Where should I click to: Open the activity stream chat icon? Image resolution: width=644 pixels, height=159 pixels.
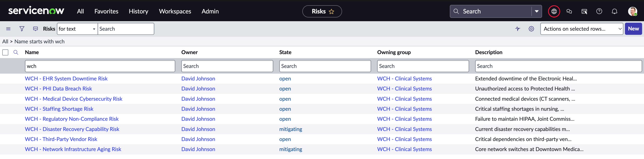(x=35, y=29)
